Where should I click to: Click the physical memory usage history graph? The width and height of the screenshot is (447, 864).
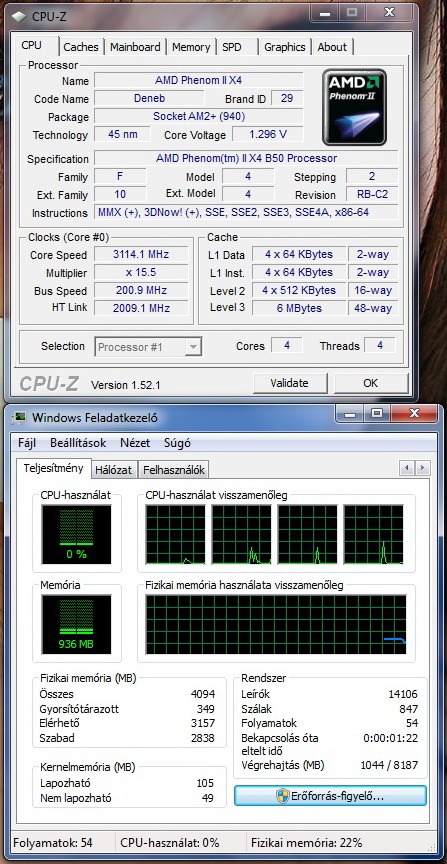point(276,624)
